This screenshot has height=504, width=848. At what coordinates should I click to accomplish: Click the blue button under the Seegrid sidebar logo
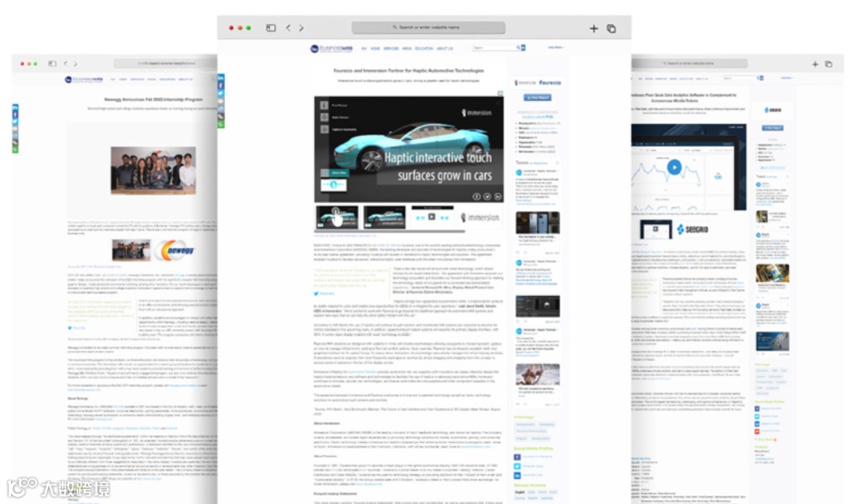773,128
